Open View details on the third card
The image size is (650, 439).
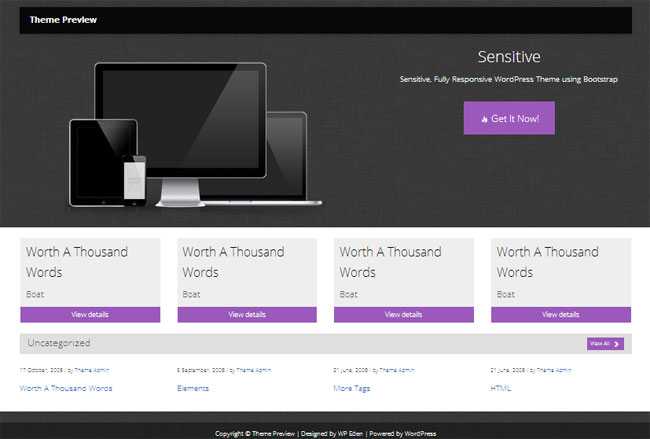(404, 314)
